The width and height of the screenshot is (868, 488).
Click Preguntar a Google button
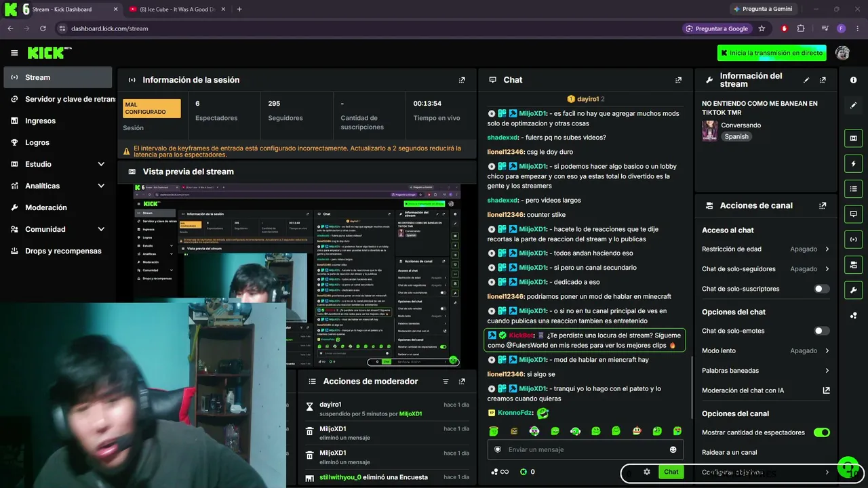pos(717,28)
